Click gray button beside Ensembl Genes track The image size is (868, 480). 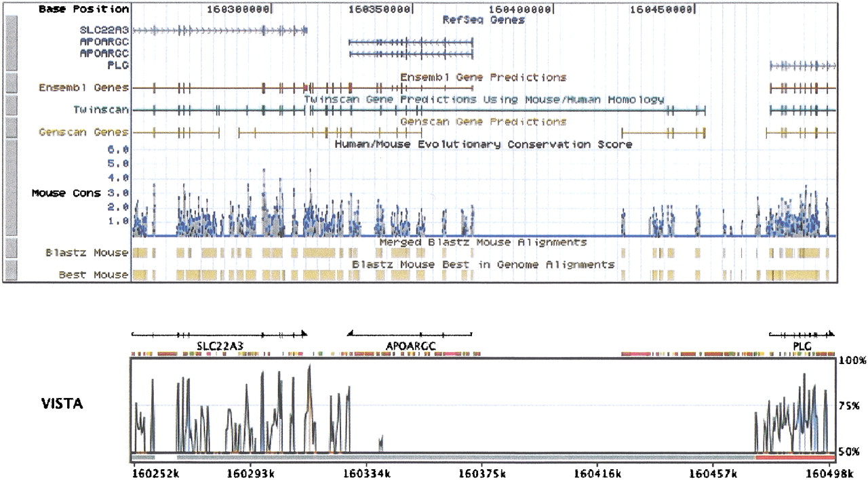[11, 87]
